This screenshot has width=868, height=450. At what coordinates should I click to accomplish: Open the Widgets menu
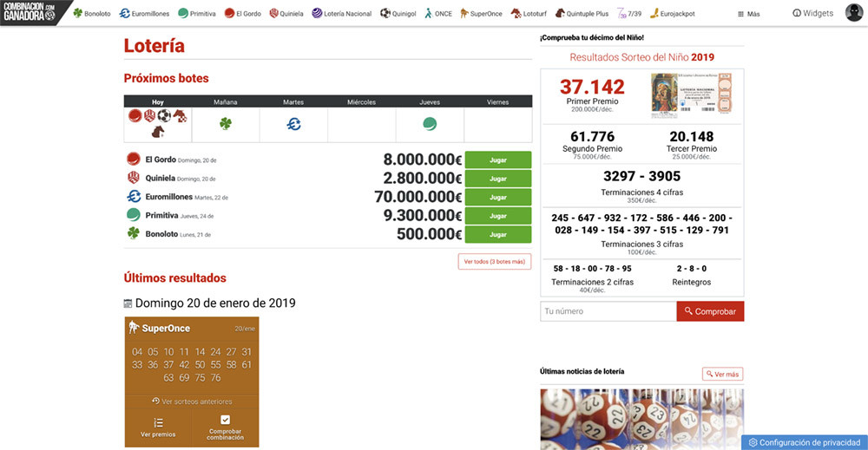[x=812, y=14]
